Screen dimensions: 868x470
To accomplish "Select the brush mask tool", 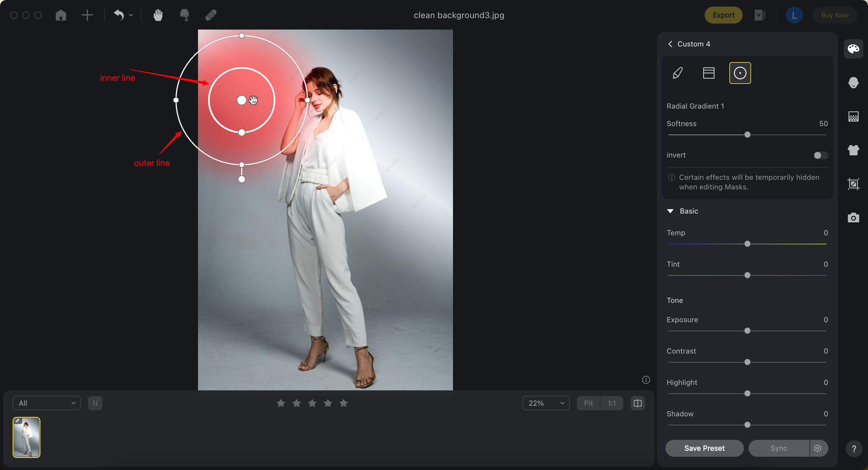I will pyautogui.click(x=678, y=73).
